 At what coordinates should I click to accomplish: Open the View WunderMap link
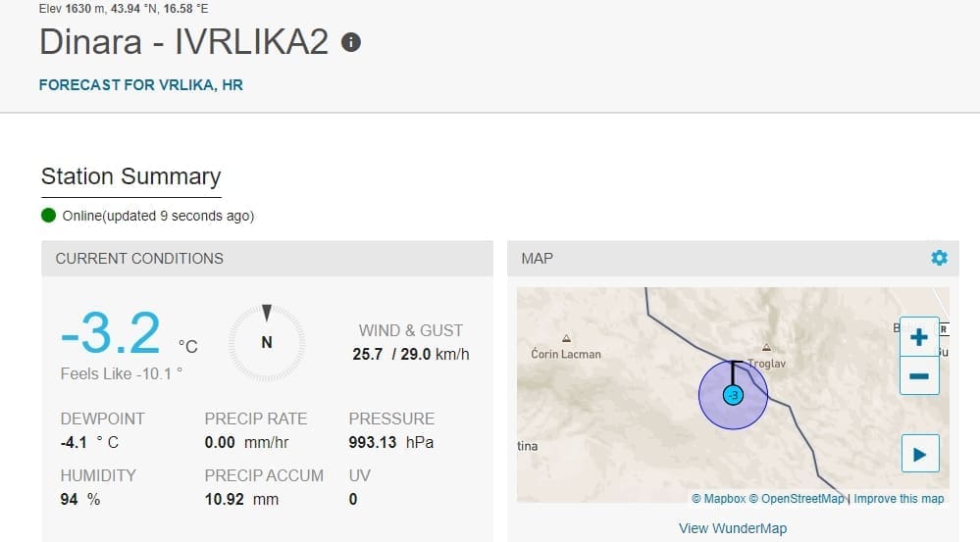(732, 528)
